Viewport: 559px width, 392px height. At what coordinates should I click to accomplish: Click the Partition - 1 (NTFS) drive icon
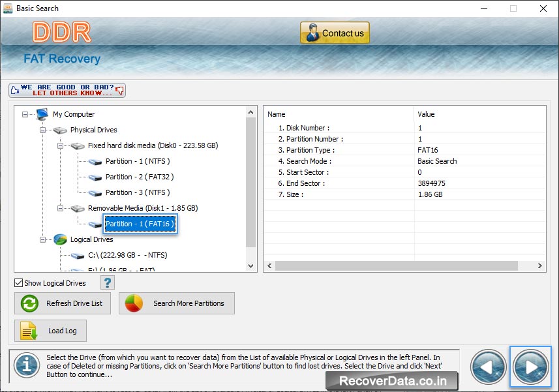click(95, 162)
